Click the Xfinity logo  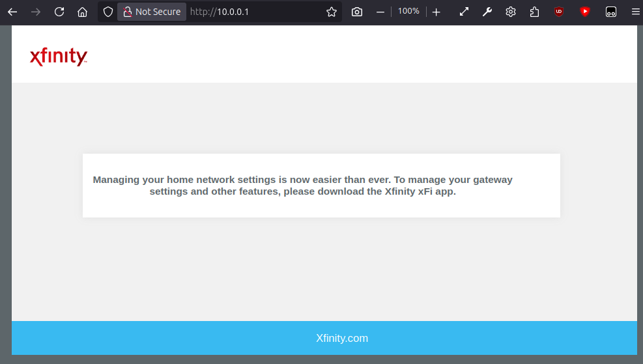[59, 57]
